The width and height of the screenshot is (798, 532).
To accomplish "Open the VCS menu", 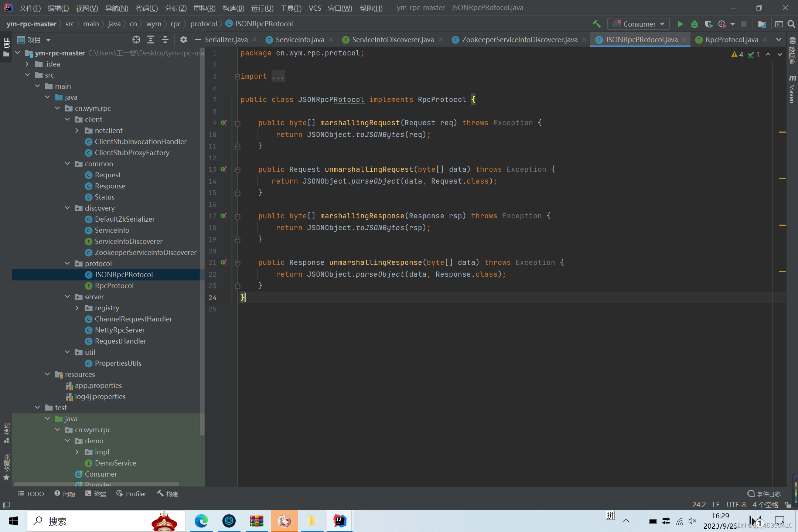I will (315, 8).
